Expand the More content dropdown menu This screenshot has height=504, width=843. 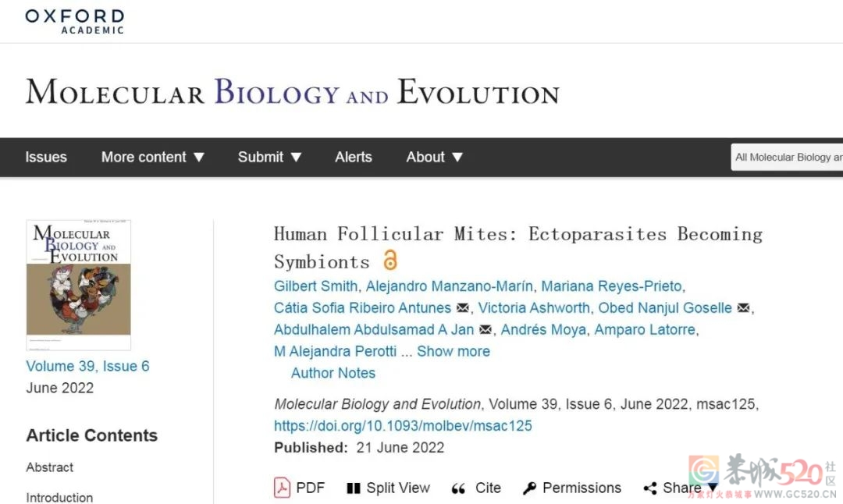tap(153, 157)
